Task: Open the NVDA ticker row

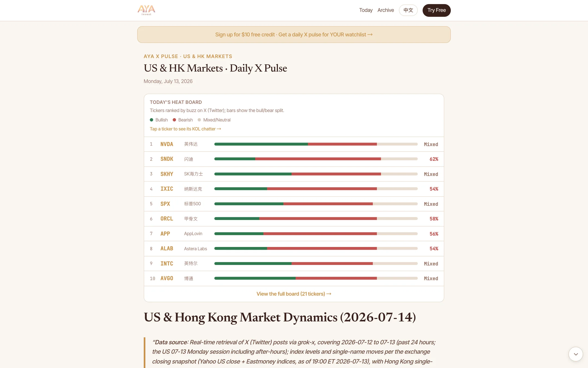Action: pyautogui.click(x=294, y=144)
